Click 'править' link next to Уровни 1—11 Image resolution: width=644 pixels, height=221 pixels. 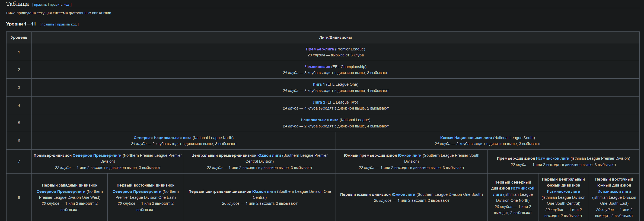click(48, 24)
